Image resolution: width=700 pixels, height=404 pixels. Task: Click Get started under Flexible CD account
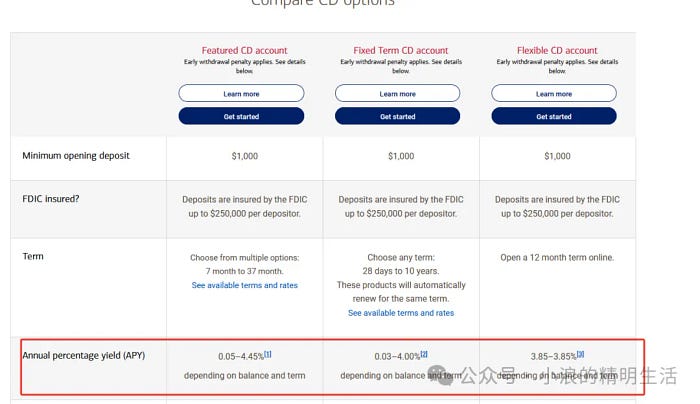(554, 117)
